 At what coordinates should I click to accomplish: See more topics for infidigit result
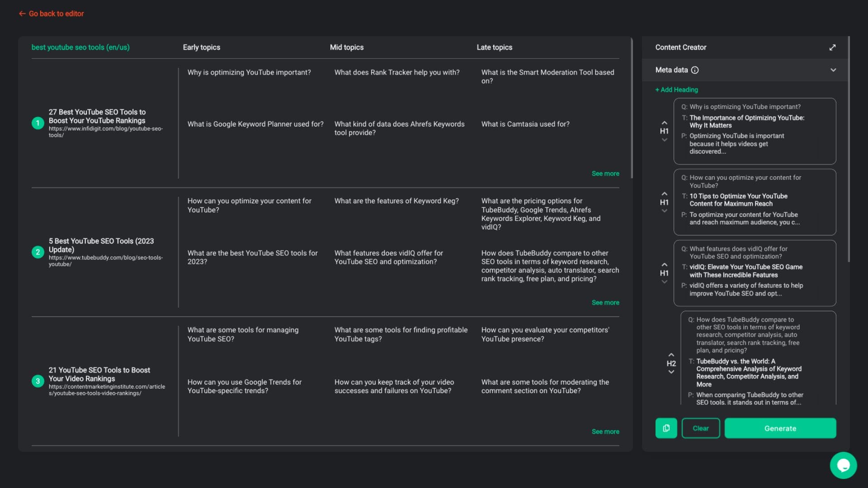605,174
